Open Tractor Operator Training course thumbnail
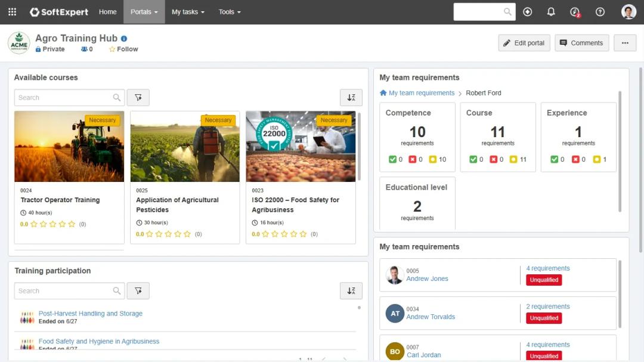 [69, 147]
